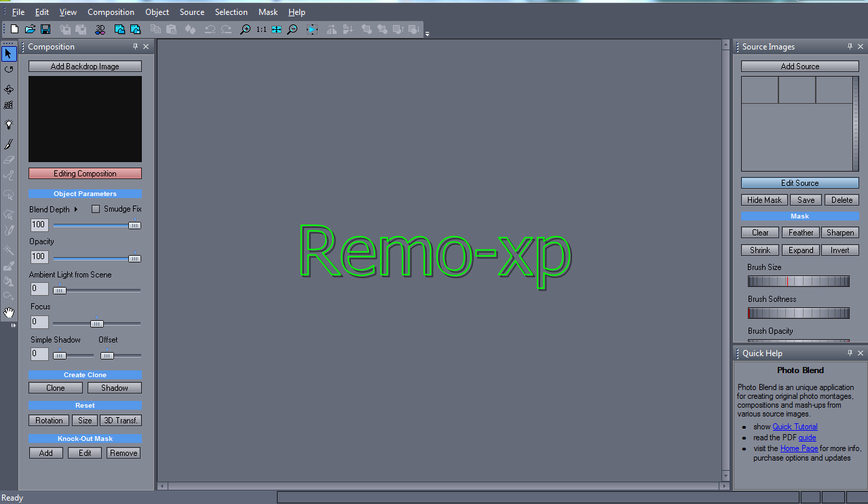Select the paint Brush tool
This screenshot has height=504, width=868.
(x=9, y=144)
